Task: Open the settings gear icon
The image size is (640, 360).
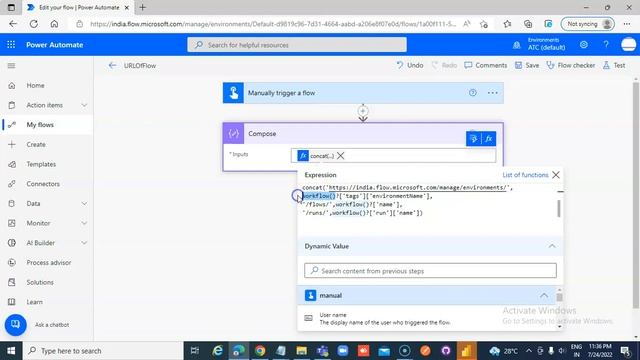Action: pyautogui.click(x=584, y=44)
